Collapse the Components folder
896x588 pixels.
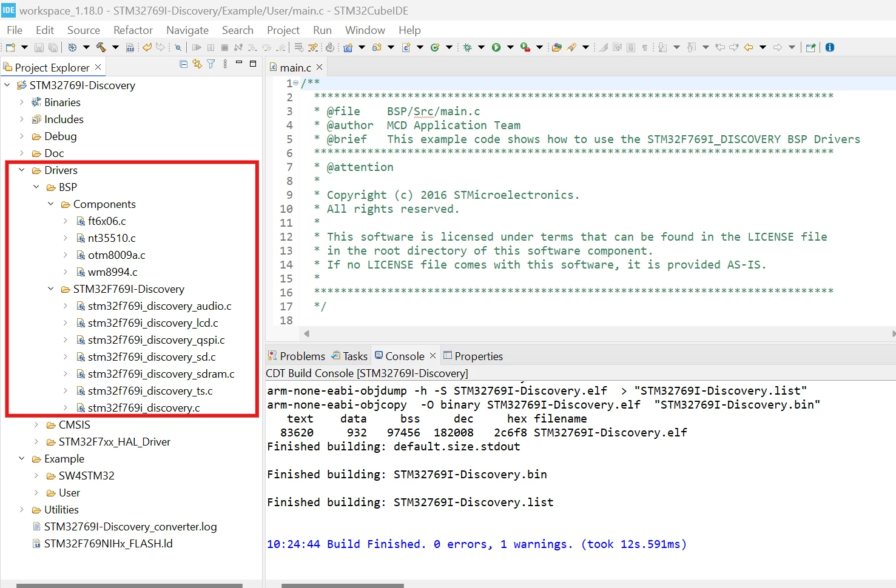coord(51,204)
